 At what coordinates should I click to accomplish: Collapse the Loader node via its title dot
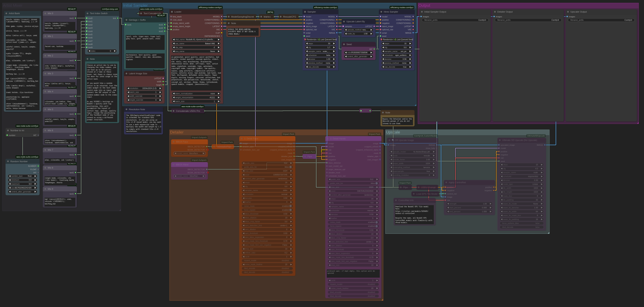(x=171, y=12)
